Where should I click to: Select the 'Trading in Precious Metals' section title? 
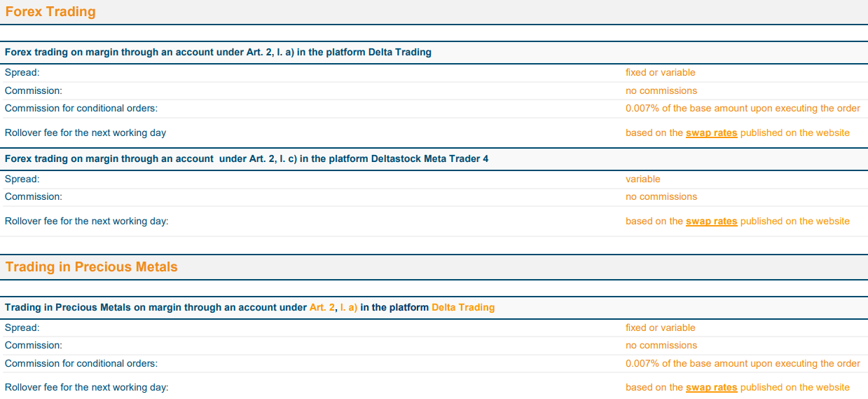click(x=92, y=267)
